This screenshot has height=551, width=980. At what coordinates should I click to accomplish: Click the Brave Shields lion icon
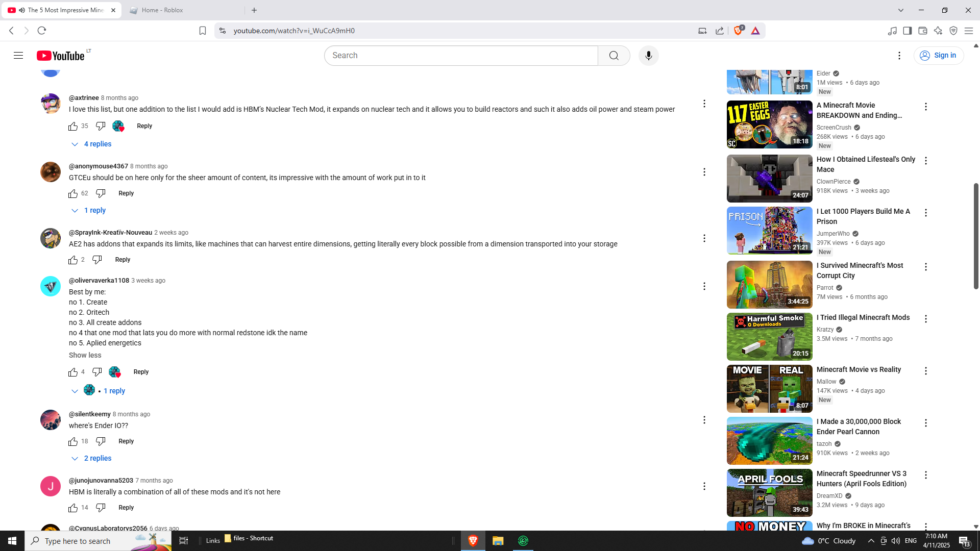pyautogui.click(x=738, y=31)
